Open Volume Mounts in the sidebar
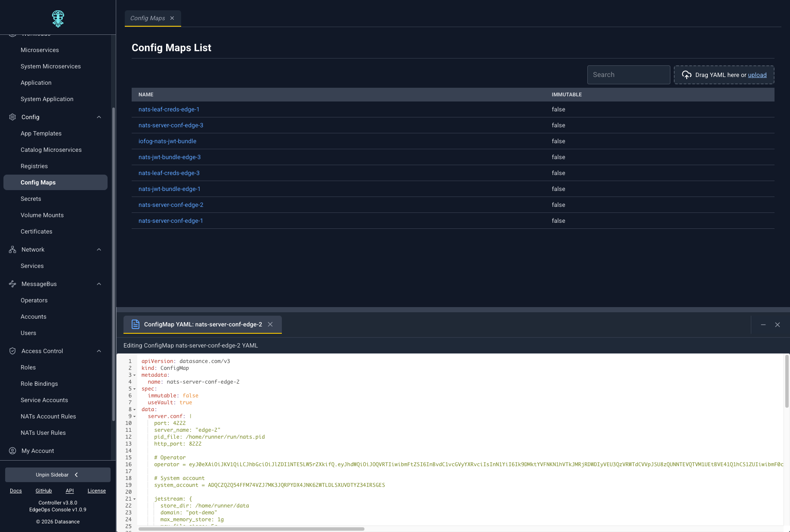 point(42,215)
